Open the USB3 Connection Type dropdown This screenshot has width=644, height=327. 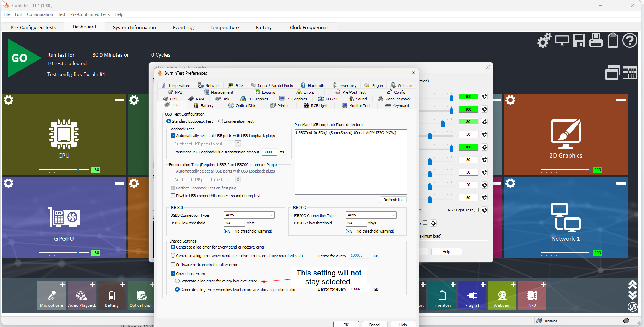(x=249, y=215)
